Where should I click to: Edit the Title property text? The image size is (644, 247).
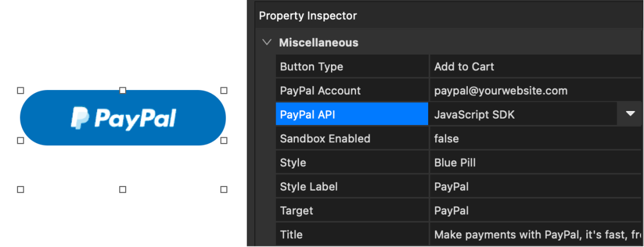pos(535,235)
